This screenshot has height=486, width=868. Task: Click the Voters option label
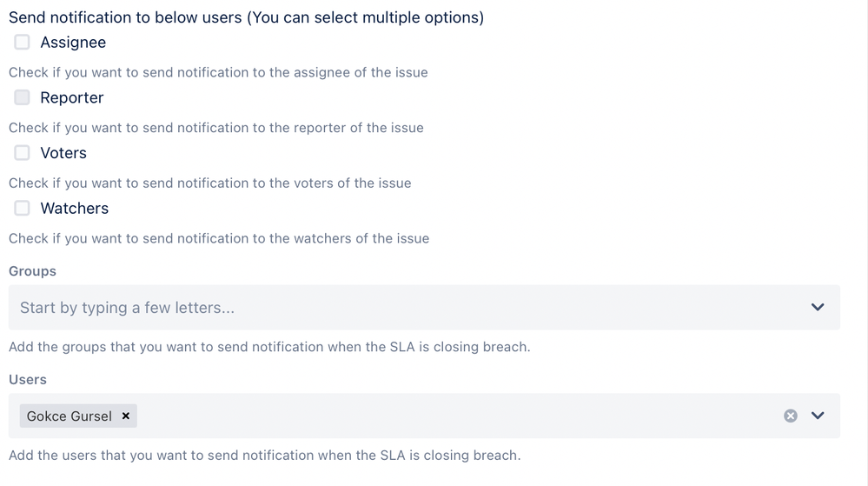pos(63,153)
